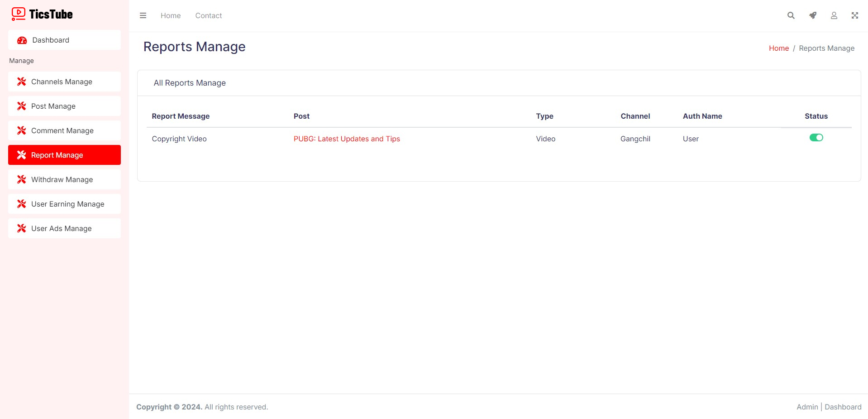
Task: Open the Contact nav link
Action: [x=209, y=15]
